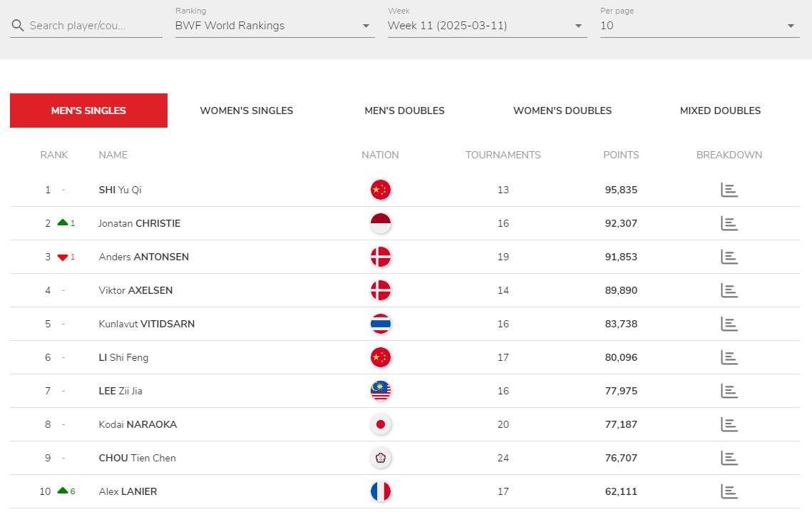Open Alex Lanier's points breakdown
Screen dimensions: 812x527
point(729,491)
